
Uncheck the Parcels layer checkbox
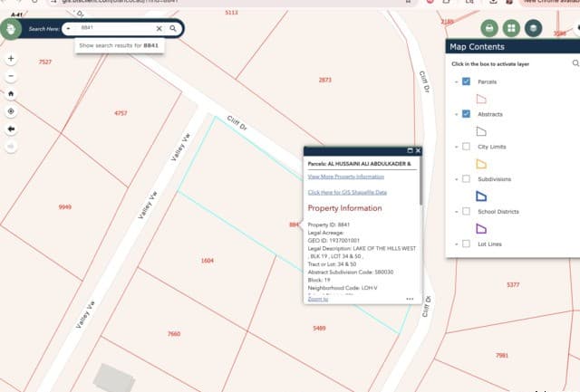[x=466, y=81]
